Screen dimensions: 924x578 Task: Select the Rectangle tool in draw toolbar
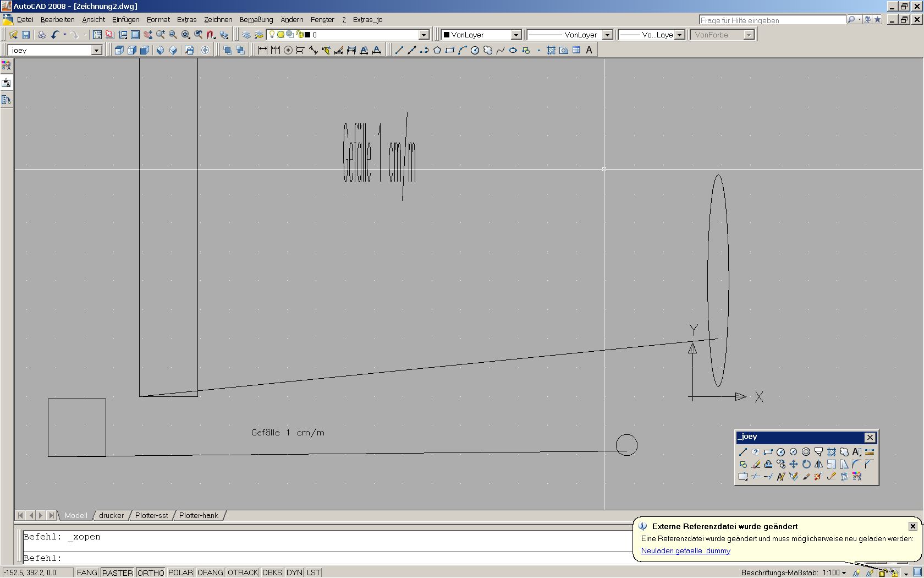pos(450,50)
